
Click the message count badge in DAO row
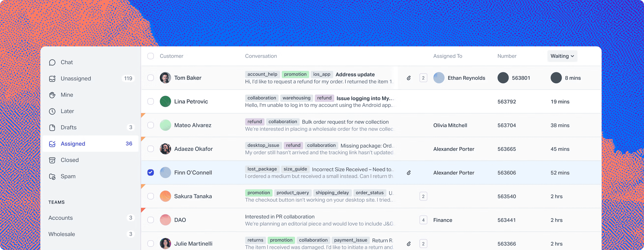click(x=423, y=220)
